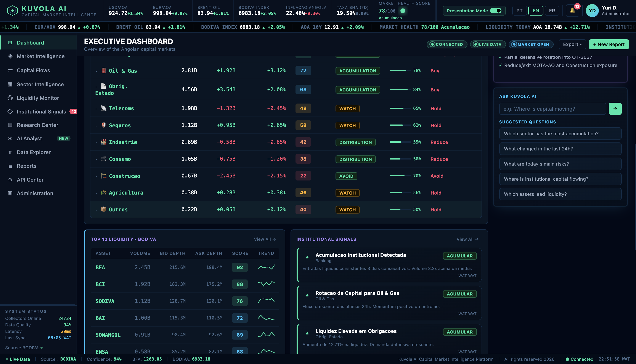Open the Reports section

[39, 166]
